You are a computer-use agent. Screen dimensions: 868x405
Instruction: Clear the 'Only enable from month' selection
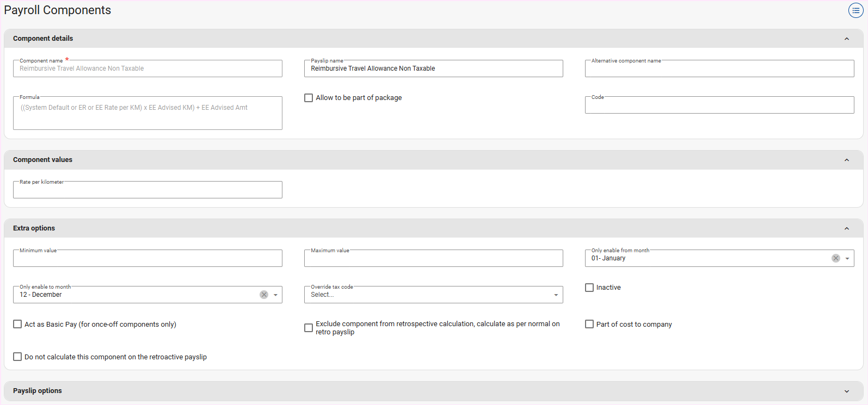[835, 258]
